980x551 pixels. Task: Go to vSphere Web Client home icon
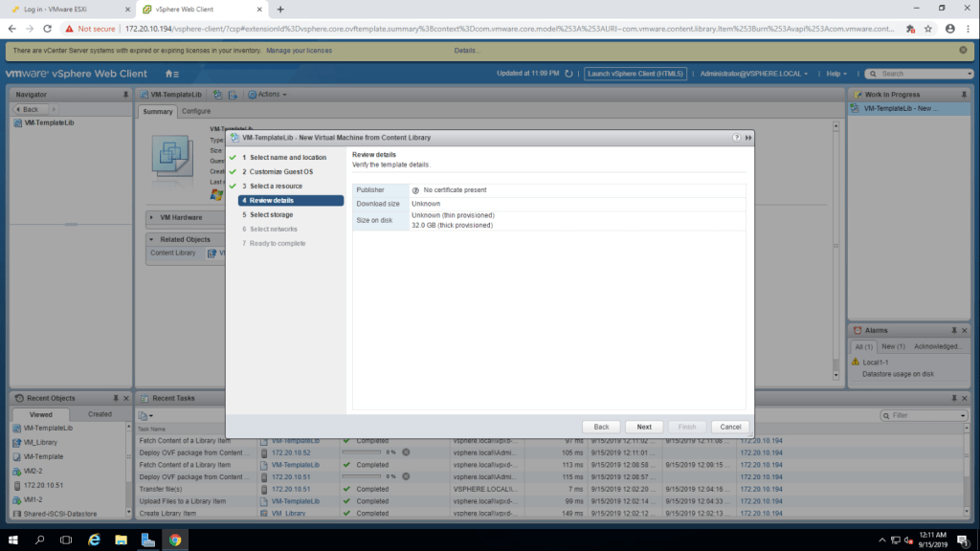[x=169, y=74]
